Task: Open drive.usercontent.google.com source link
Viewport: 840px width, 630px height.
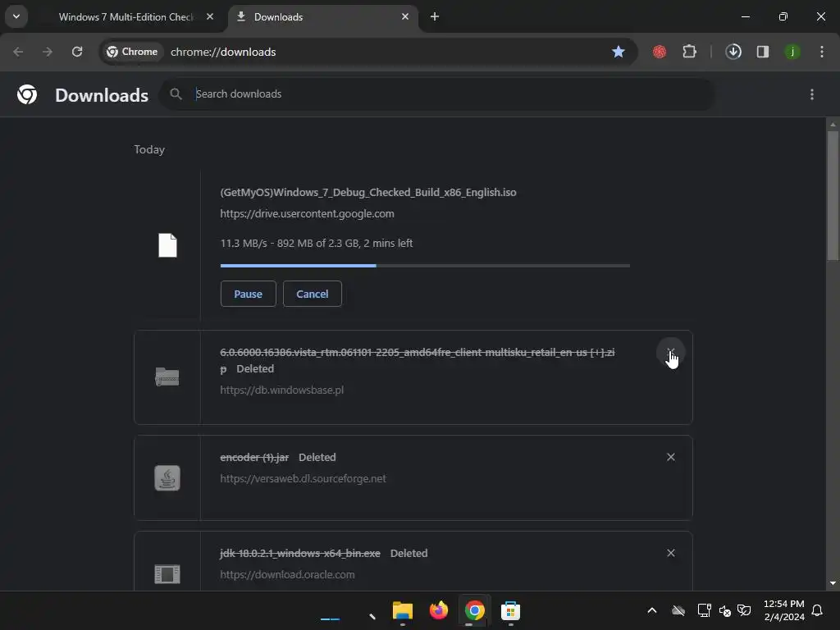Action: tap(307, 214)
